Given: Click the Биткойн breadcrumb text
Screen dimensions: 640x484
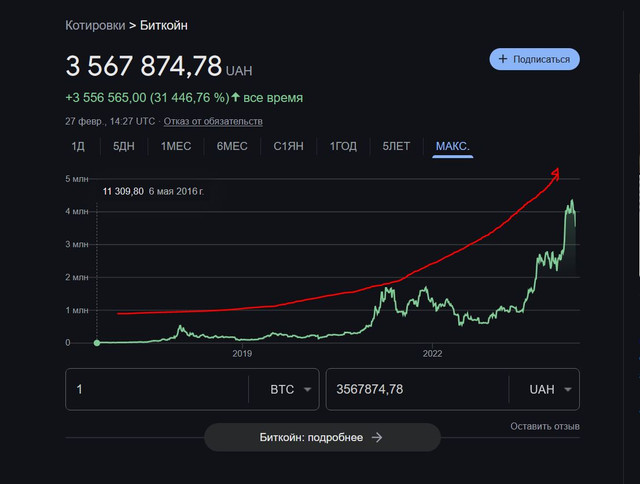Looking at the screenshot, I should pyautogui.click(x=164, y=25).
